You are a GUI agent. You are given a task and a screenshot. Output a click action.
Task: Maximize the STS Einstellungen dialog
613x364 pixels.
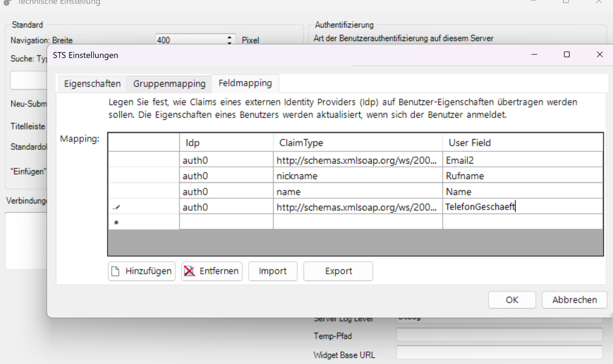coord(567,55)
